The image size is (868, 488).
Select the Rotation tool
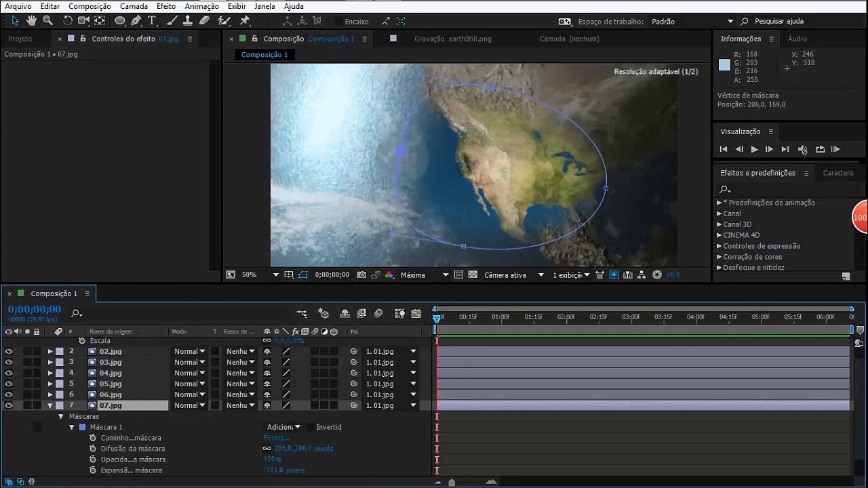pyautogui.click(x=67, y=21)
